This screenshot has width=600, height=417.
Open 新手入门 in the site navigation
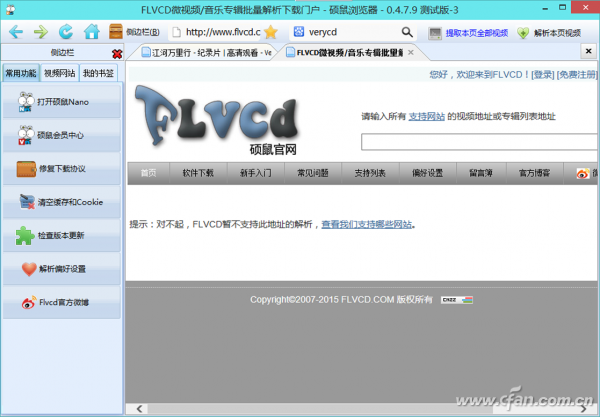pyautogui.click(x=256, y=173)
